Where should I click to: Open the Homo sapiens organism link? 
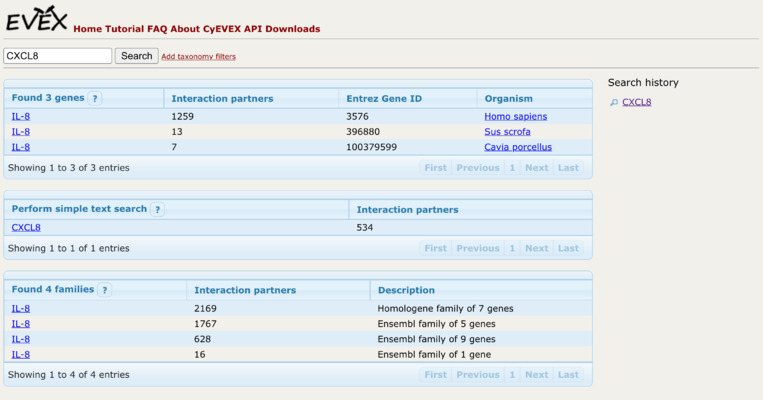coord(515,116)
